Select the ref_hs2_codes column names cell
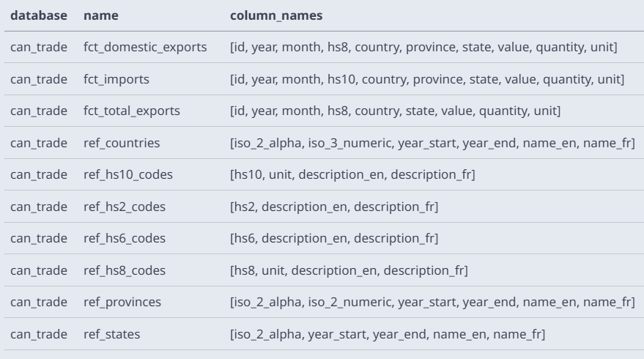This screenshot has height=359, width=644. coord(334,207)
